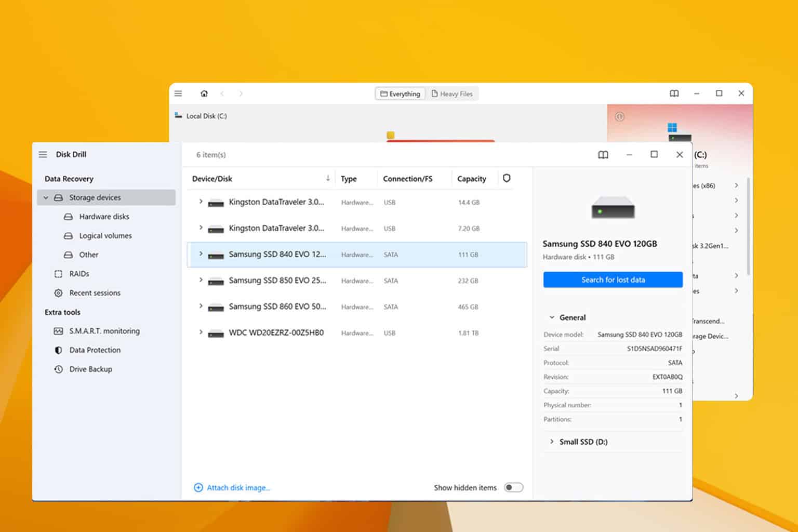Image resolution: width=798 pixels, height=532 pixels.
Task: Open the Disk Drill hamburger menu
Action: [43, 154]
